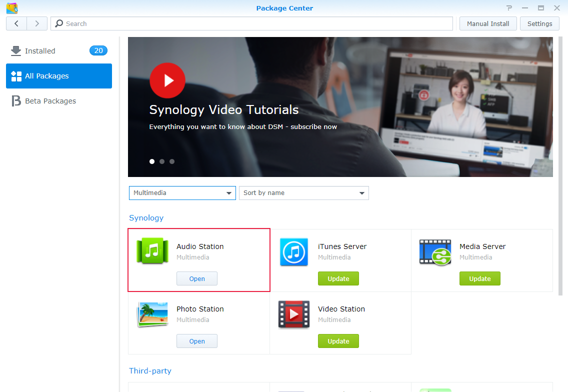Show the first banner slide dot

click(x=152, y=161)
